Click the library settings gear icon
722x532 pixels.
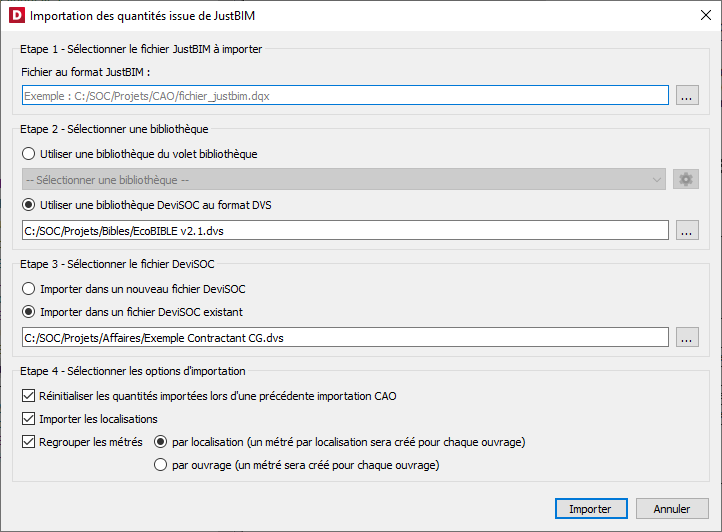(686, 179)
